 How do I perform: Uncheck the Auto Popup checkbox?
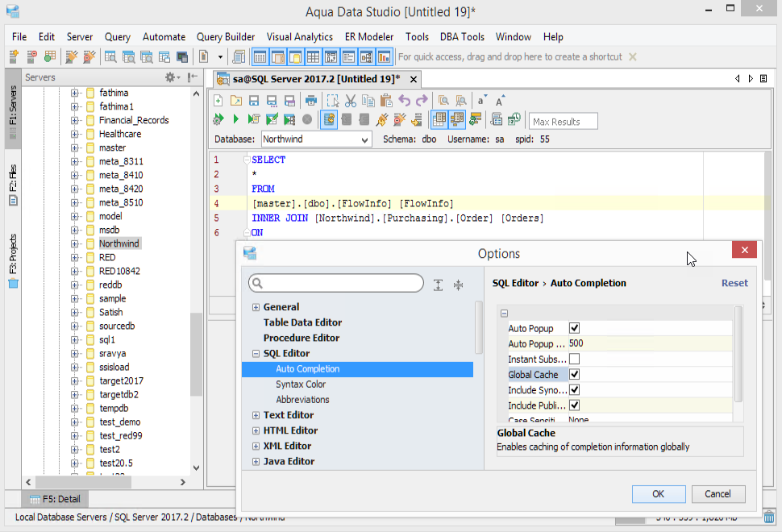[575, 328]
